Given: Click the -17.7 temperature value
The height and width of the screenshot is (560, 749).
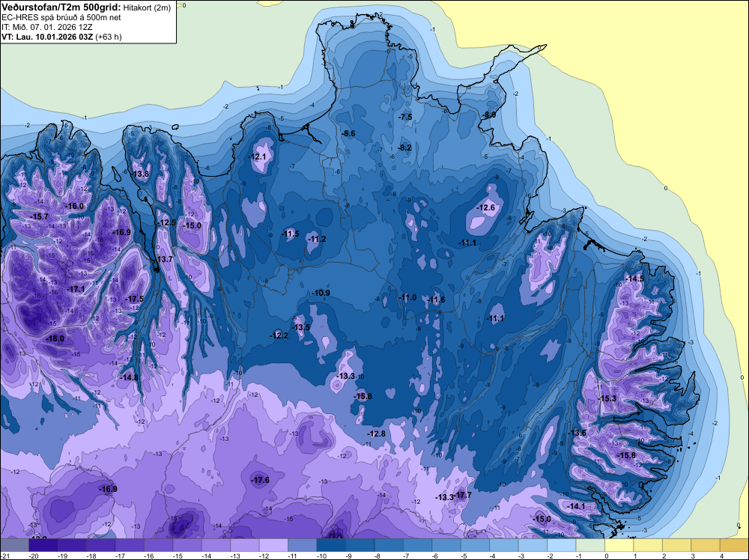Looking at the screenshot, I should pyautogui.click(x=464, y=496).
